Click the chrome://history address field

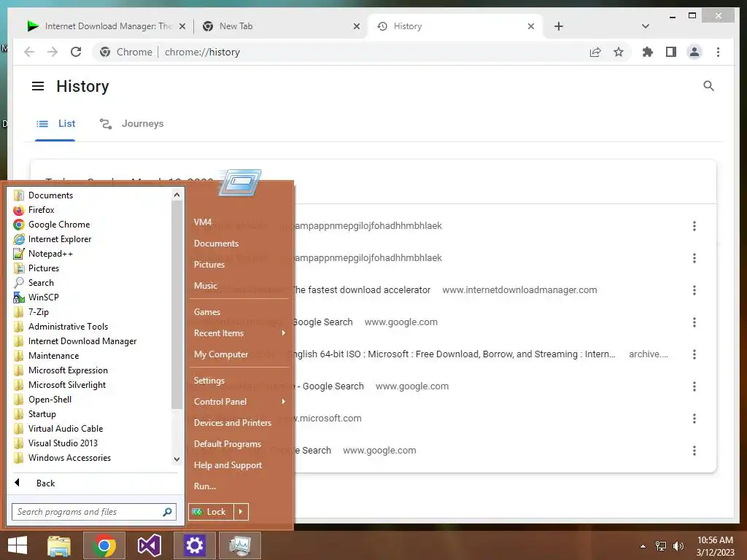202,52
